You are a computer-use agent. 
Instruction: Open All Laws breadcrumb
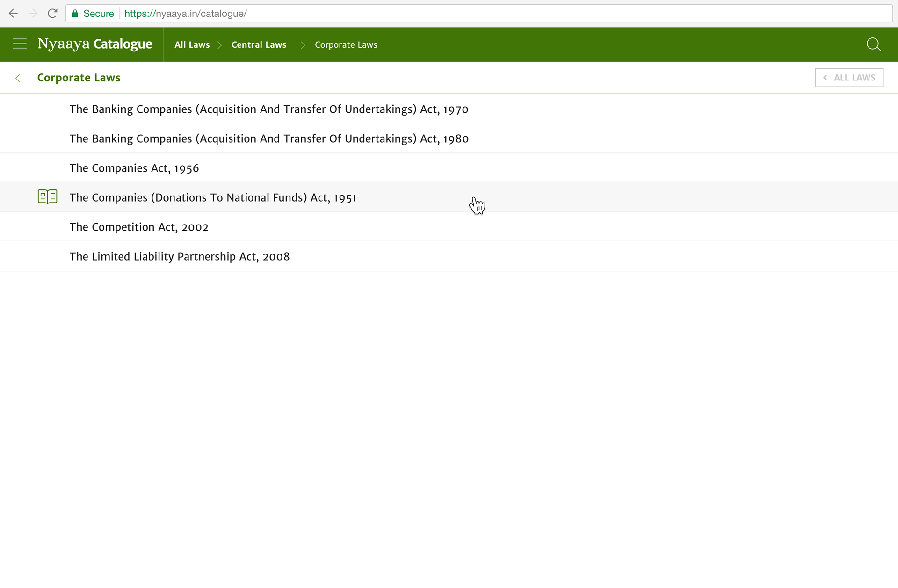click(x=192, y=45)
